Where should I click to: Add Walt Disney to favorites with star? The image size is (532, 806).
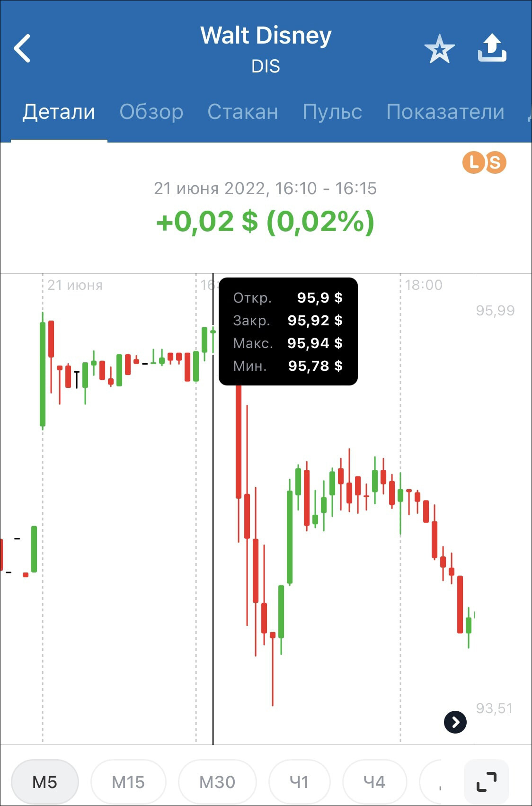tap(439, 49)
